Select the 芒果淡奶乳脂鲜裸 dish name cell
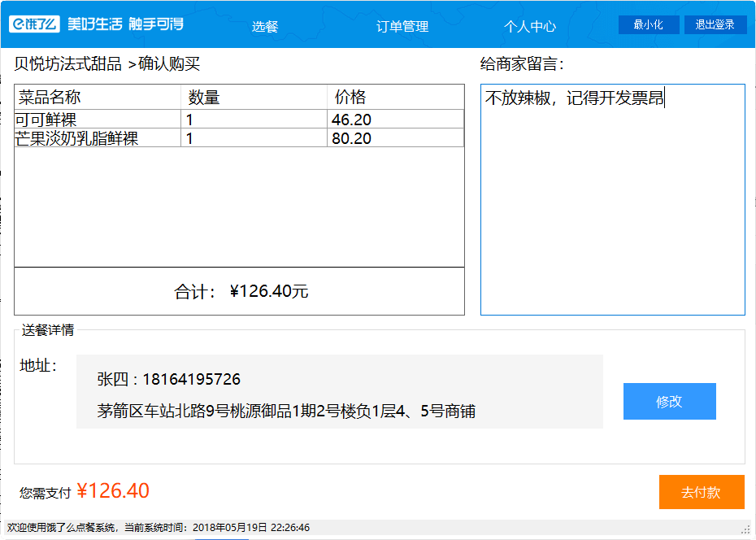The image size is (756, 540). (98, 138)
